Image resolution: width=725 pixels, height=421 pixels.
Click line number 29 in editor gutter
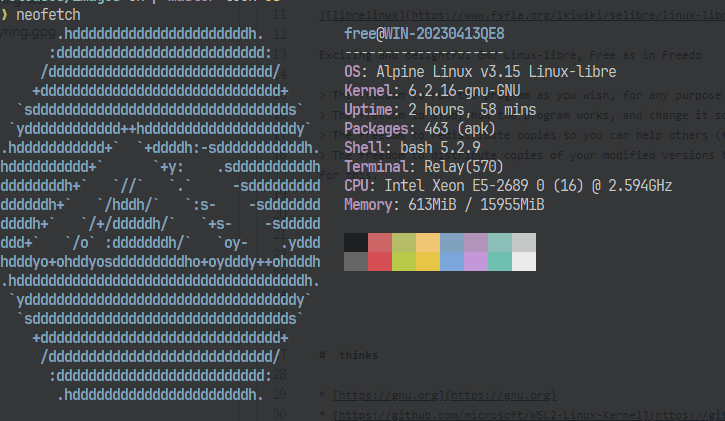pos(280,394)
